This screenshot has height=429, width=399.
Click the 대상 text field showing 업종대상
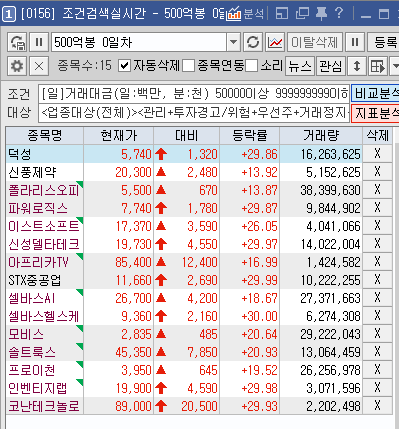click(194, 113)
